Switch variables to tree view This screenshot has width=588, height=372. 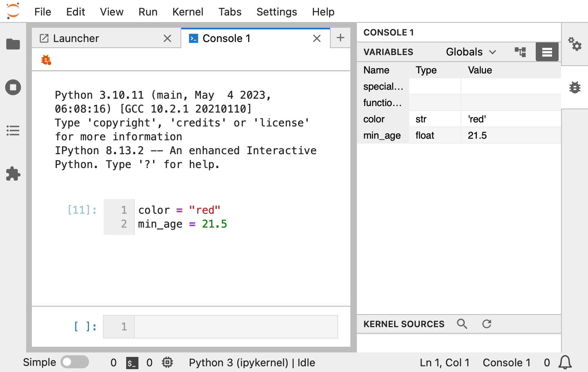point(520,52)
